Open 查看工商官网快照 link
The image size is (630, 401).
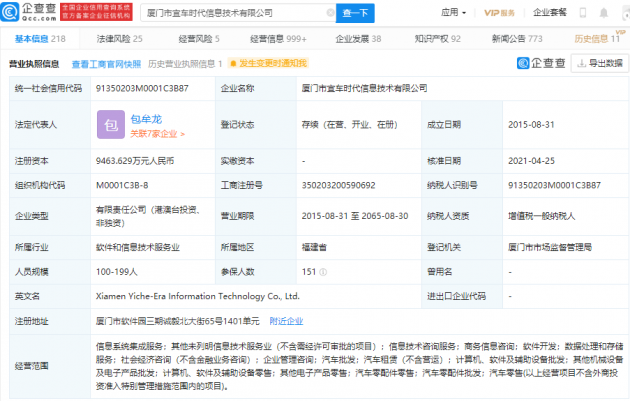pyautogui.click(x=106, y=64)
